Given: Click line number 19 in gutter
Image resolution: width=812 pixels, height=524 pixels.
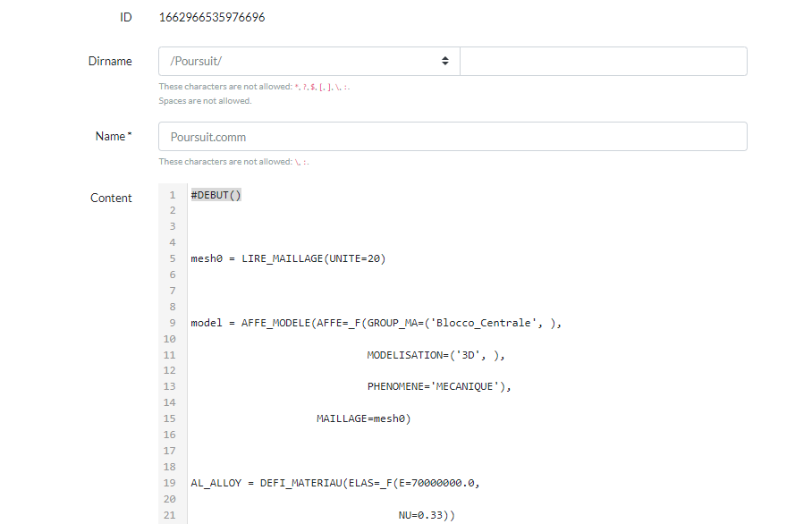Looking at the screenshot, I should point(169,483).
